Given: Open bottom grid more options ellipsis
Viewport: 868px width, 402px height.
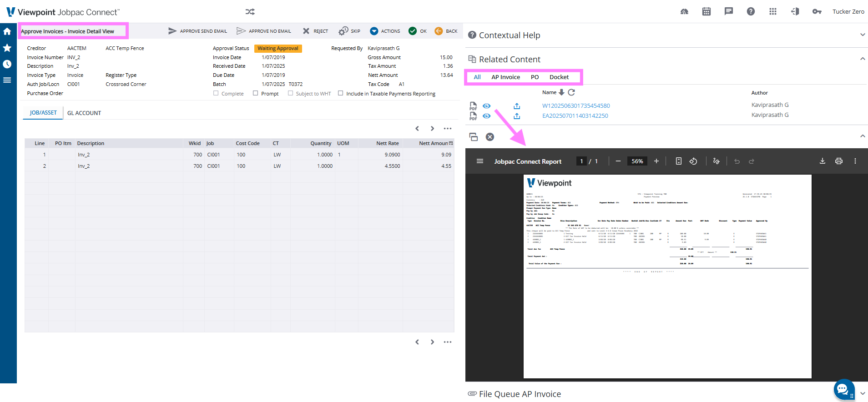Looking at the screenshot, I should click(x=448, y=342).
